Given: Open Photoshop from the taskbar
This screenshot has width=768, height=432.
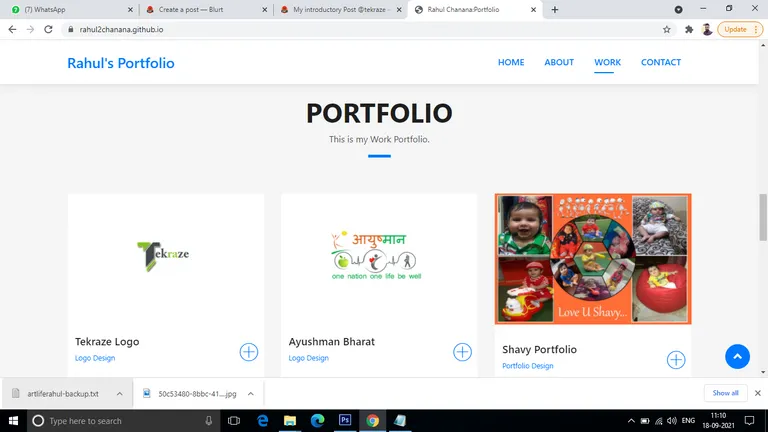Looking at the screenshot, I should tap(345, 421).
